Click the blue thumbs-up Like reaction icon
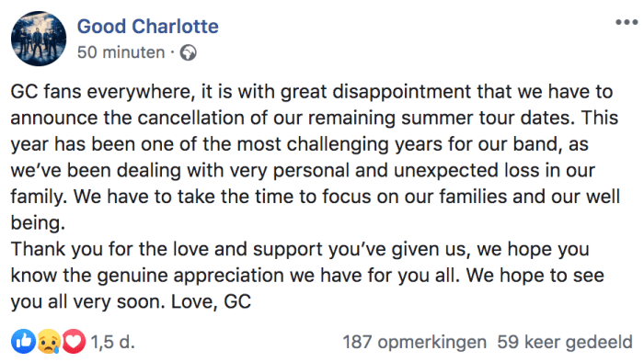 point(23,341)
